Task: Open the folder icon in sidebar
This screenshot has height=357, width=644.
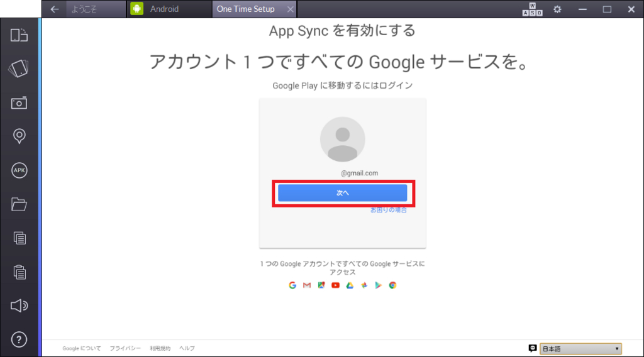Action: point(19,204)
